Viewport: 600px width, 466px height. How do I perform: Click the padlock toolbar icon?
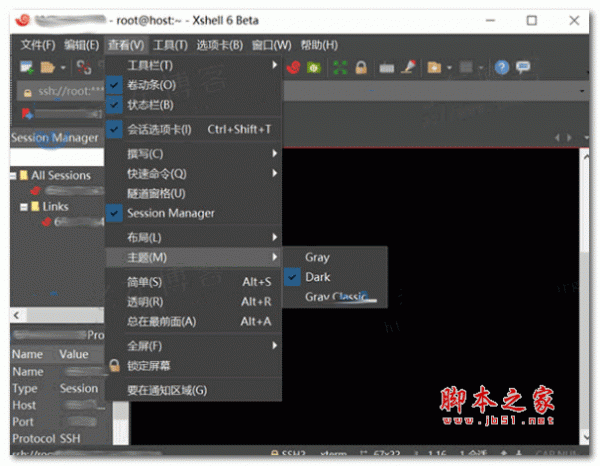tap(361, 68)
